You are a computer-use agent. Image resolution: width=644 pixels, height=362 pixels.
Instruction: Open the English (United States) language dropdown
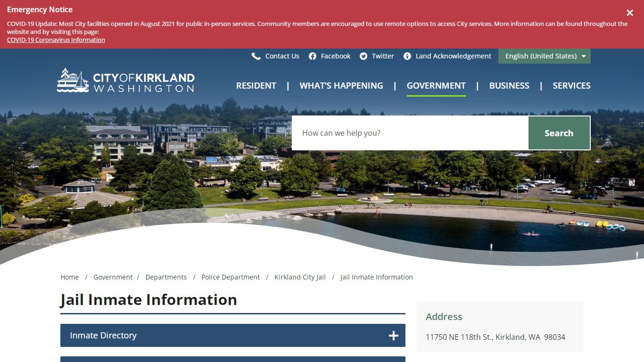coord(545,56)
